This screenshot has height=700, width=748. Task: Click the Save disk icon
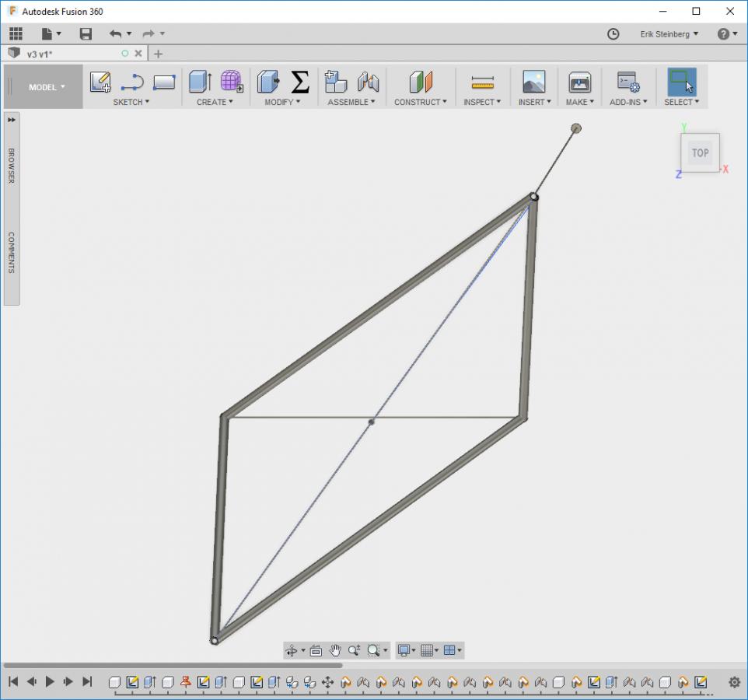point(86,33)
